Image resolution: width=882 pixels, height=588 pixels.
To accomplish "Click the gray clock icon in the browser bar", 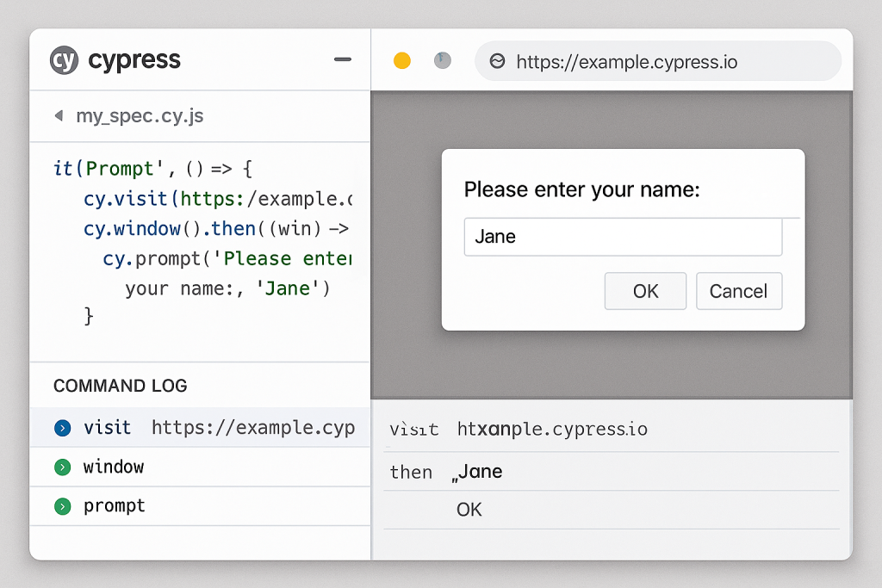I will (443, 60).
